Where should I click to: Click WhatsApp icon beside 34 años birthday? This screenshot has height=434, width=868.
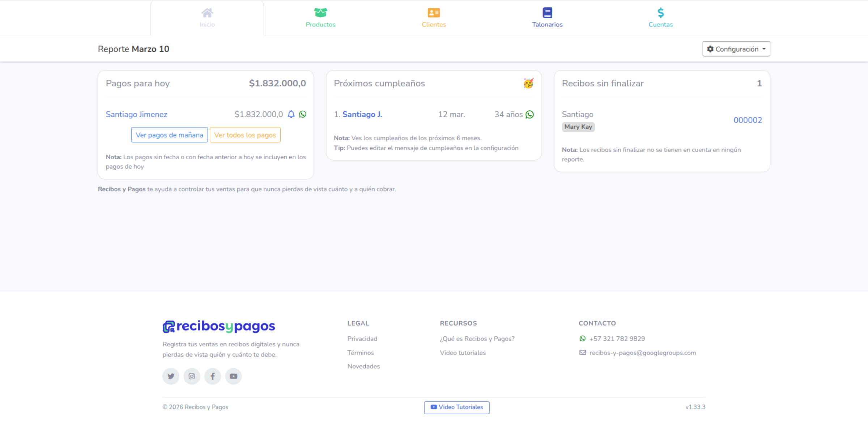coord(529,115)
